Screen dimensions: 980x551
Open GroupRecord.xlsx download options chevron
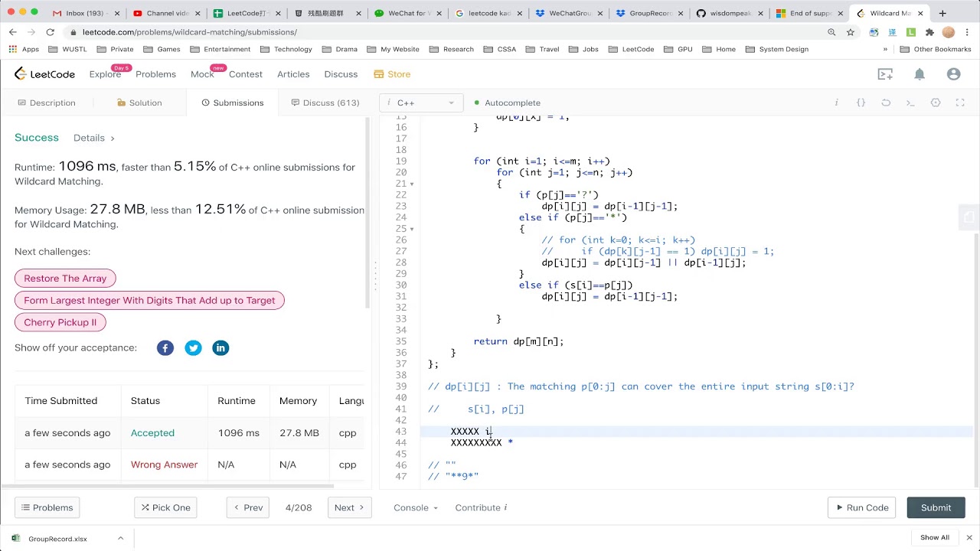[120, 538]
